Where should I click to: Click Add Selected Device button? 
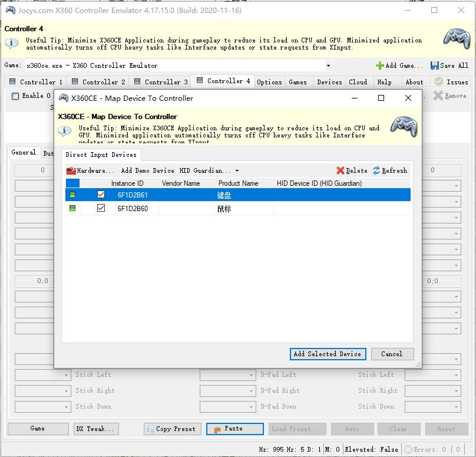(x=328, y=354)
